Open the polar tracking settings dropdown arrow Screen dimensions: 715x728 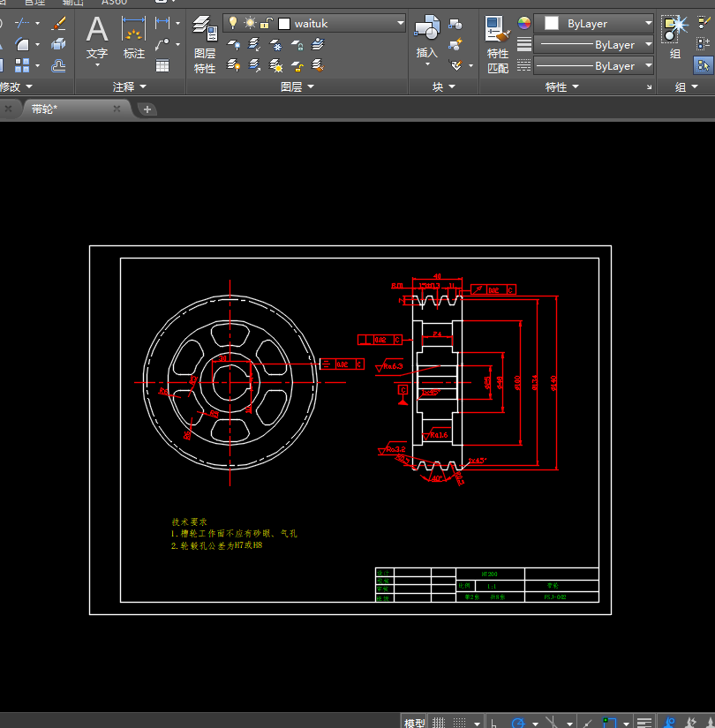535,724
